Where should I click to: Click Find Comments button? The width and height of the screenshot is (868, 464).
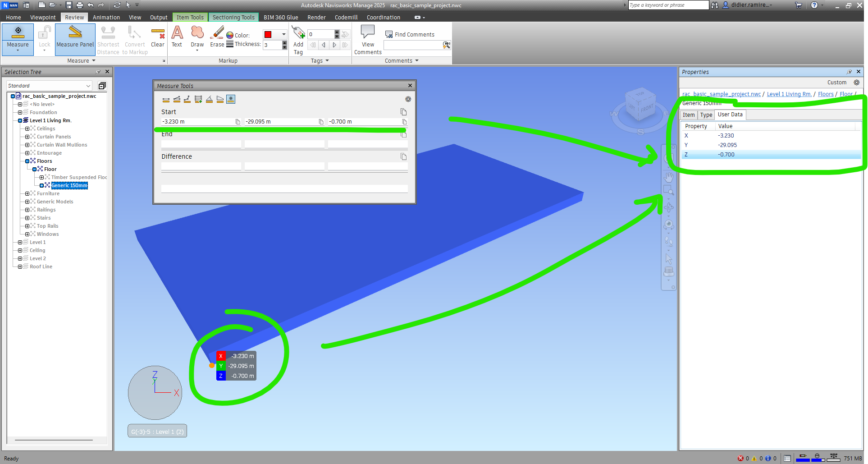click(x=410, y=34)
